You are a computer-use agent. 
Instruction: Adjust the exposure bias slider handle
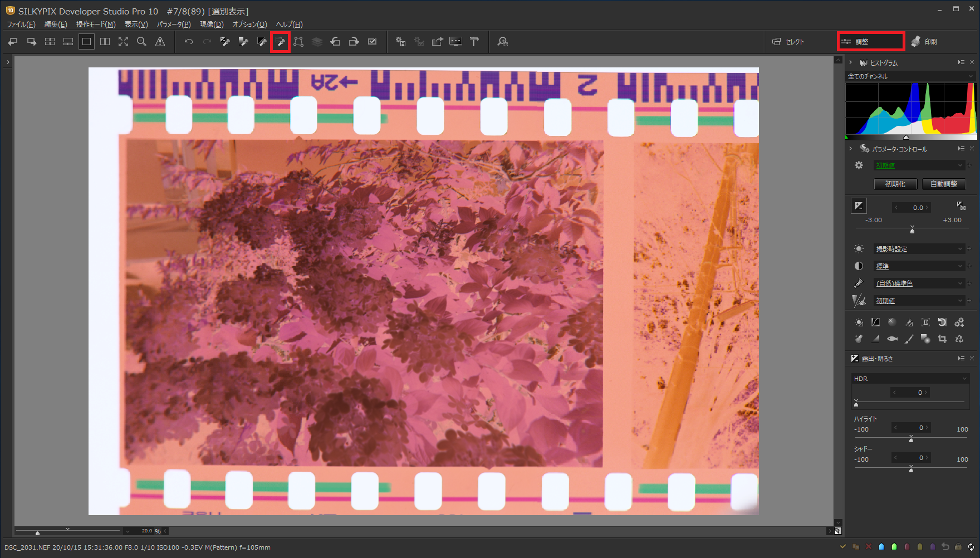pos(912,230)
